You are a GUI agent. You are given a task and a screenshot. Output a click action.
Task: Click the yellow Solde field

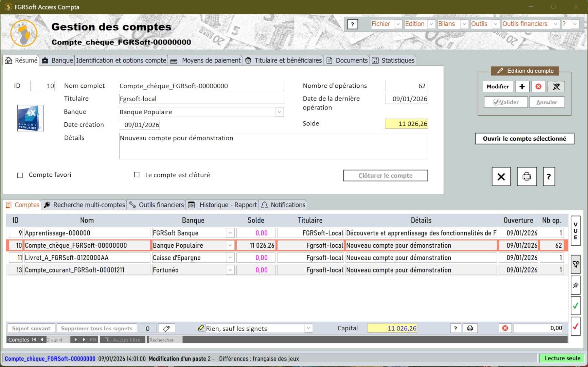[406, 124]
